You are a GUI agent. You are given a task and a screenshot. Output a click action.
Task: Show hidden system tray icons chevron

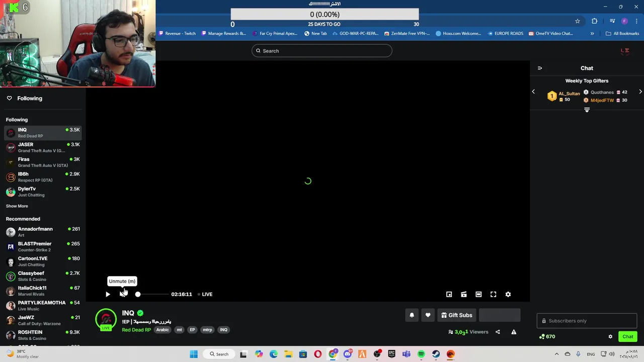(x=556, y=354)
